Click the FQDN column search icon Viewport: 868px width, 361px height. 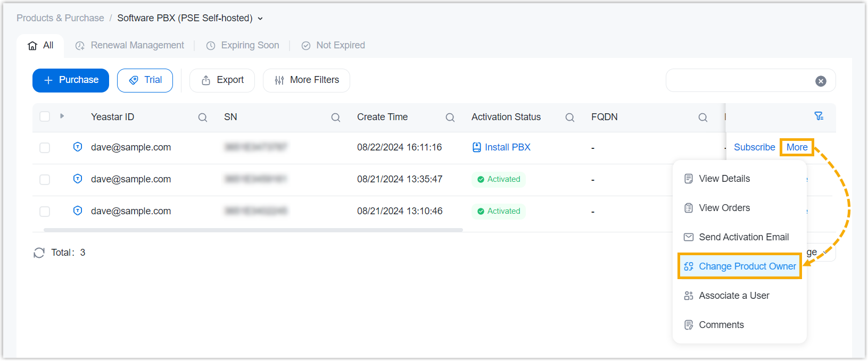(703, 117)
